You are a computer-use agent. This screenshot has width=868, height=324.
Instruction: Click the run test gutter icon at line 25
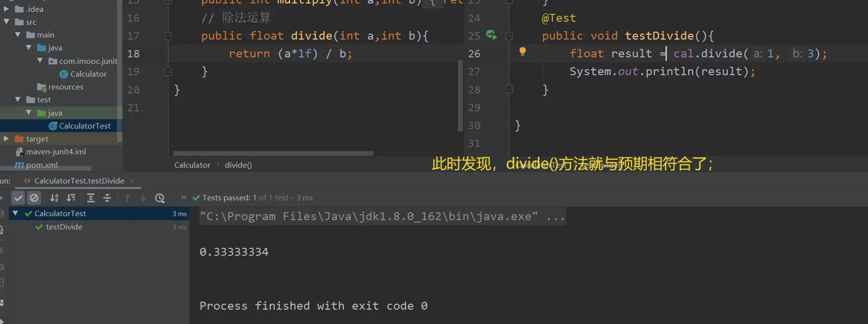(491, 35)
